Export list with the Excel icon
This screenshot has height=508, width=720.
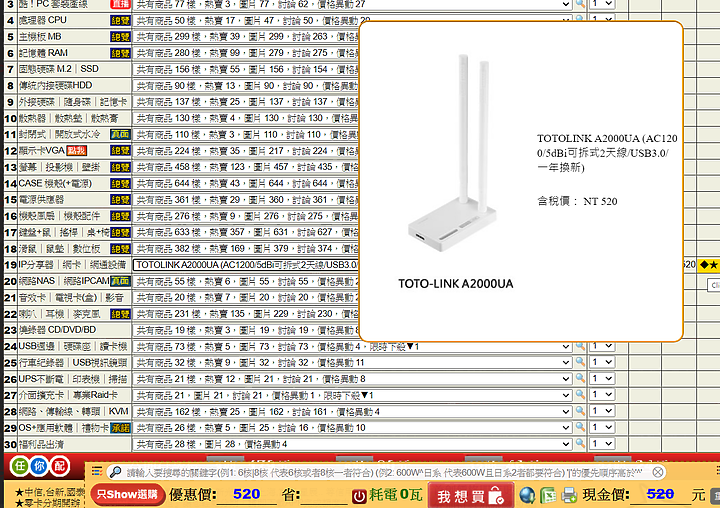click(548, 495)
